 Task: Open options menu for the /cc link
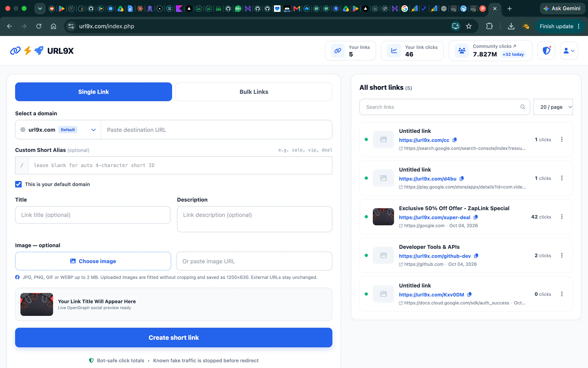[x=562, y=139]
